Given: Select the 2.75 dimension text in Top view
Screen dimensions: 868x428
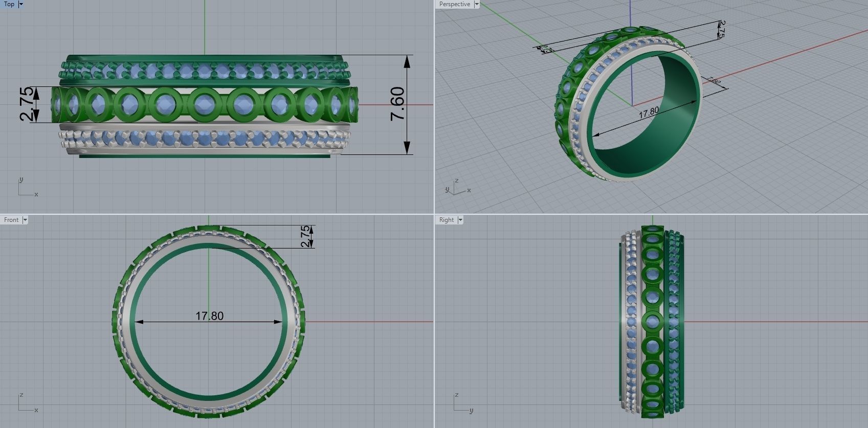Looking at the screenshot, I should 27,104.
